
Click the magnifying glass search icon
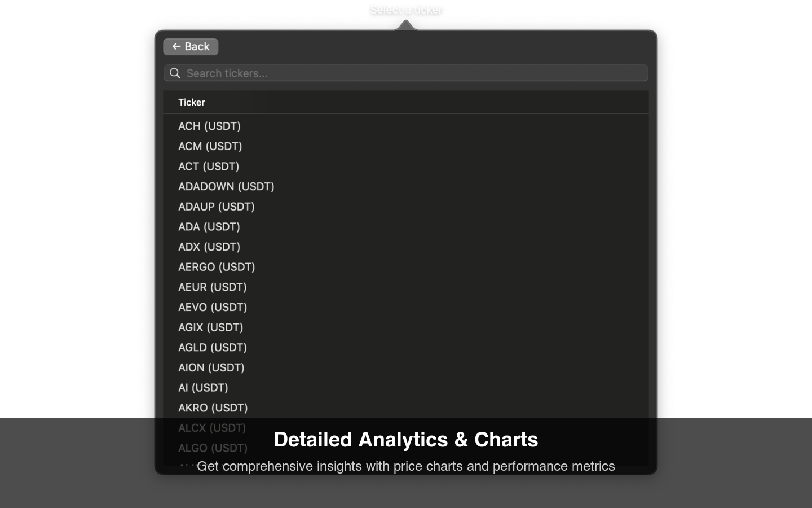coord(175,73)
